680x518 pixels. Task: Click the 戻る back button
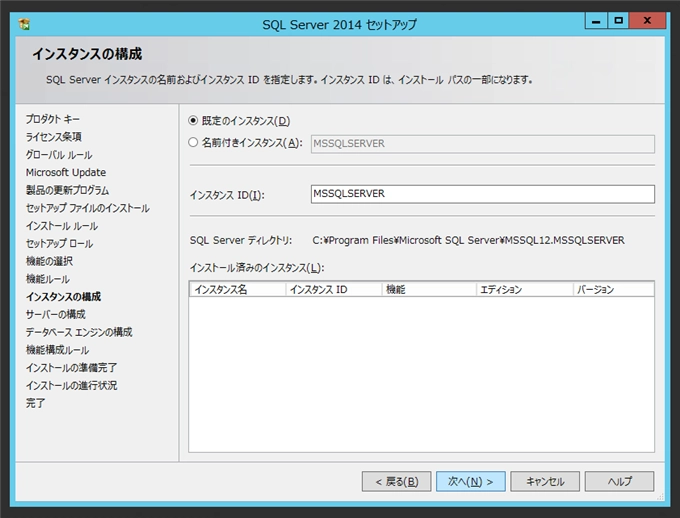396,482
